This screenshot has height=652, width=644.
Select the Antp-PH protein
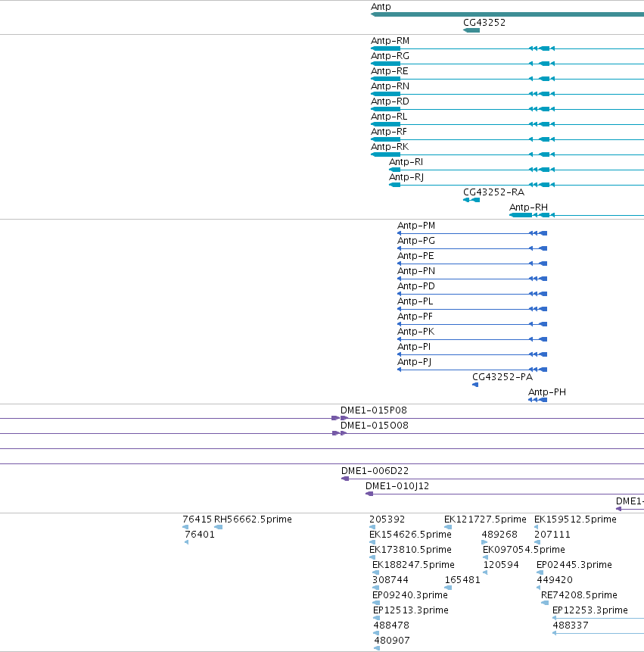(547, 392)
